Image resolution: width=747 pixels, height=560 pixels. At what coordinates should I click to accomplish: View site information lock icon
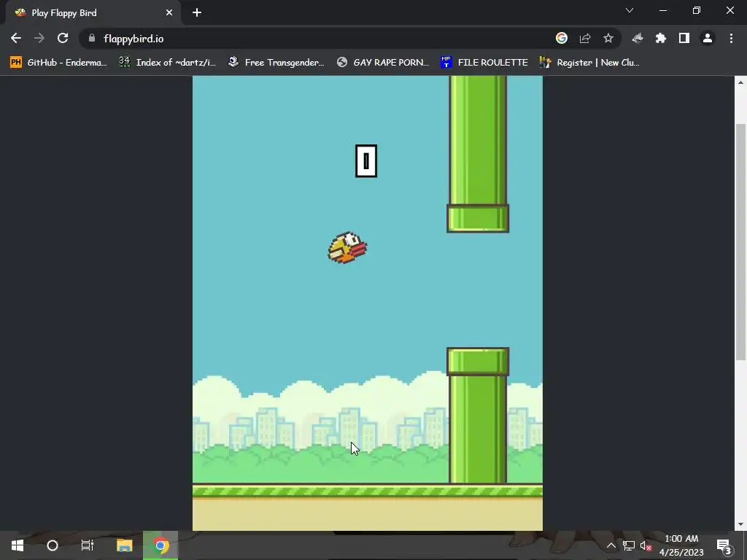point(92,38)
